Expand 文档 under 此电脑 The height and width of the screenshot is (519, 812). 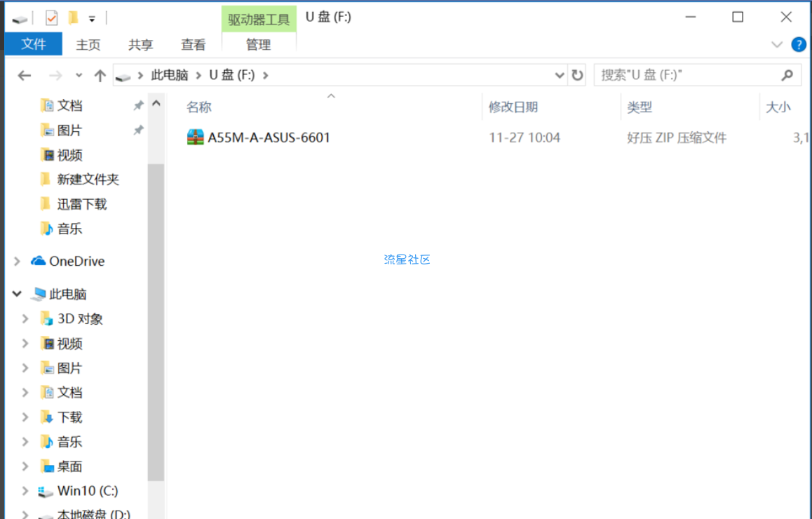pyautogui.click(x=25, y=392)
